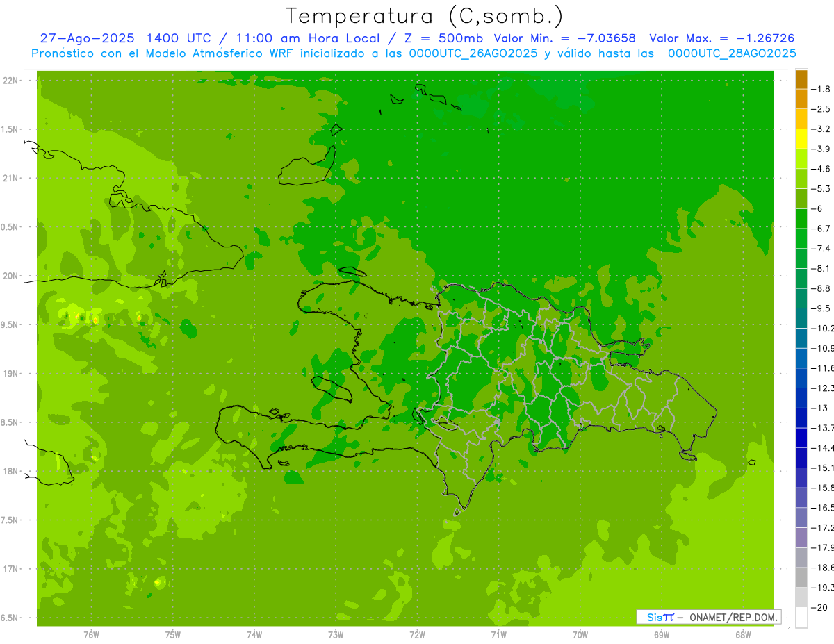Click the 'Temperatura (C,somb.)' chart title
This screenshot has width=834, height=644.
[423, 16]
